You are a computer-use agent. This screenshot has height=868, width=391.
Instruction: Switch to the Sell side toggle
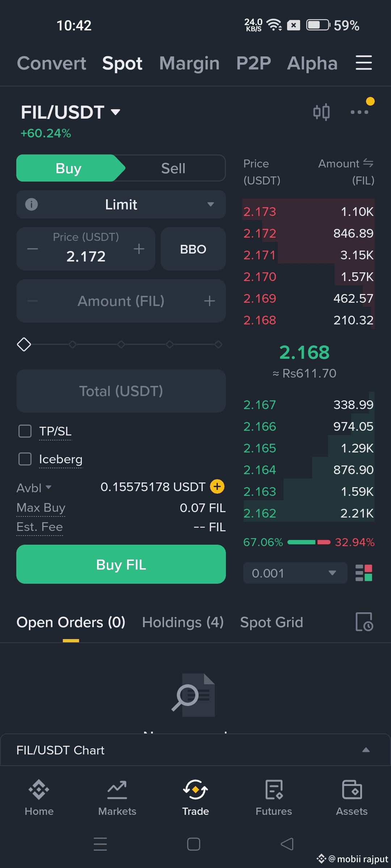pos(173,168)
